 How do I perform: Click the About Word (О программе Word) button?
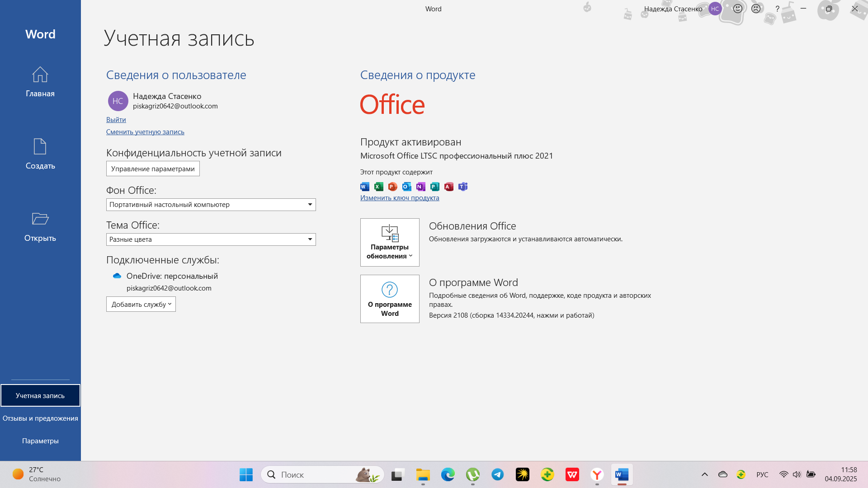click(390, 299)
